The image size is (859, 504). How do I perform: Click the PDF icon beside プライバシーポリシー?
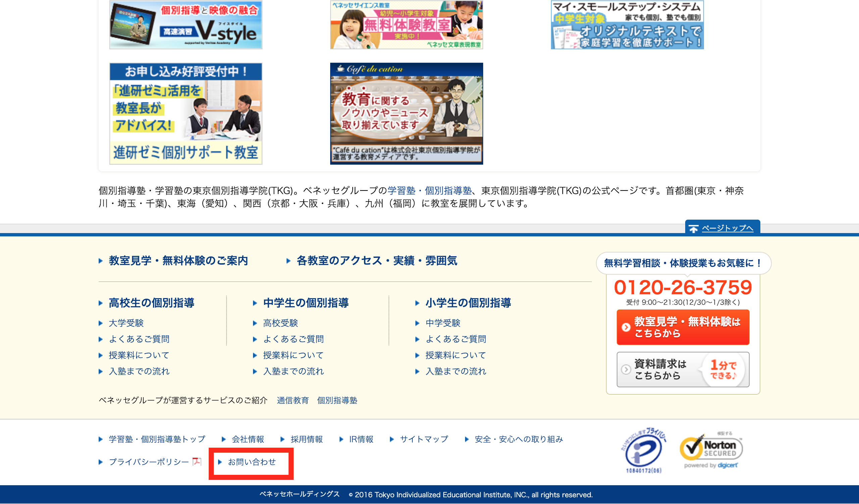tap(197, 462)
